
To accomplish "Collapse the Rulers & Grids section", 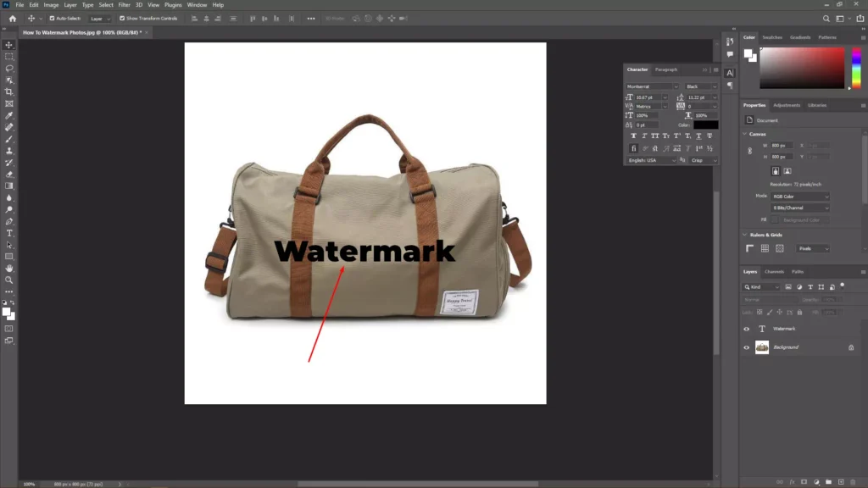I will coord(744,235).
